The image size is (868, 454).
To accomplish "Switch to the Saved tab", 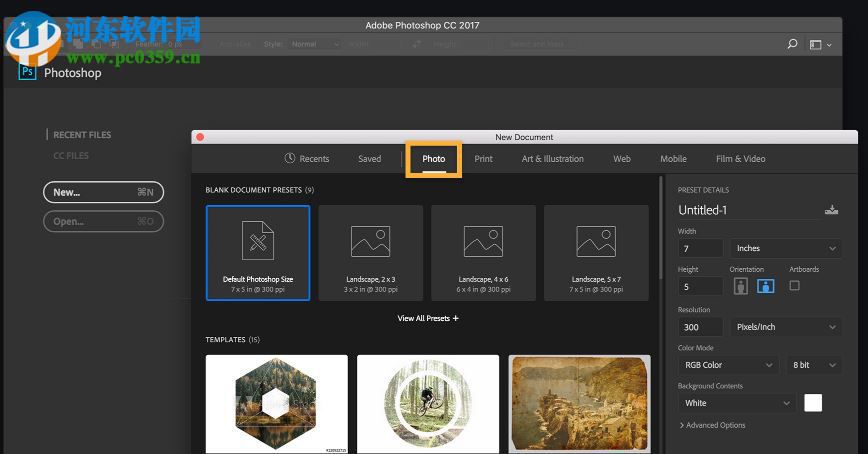I will (369, 158).
